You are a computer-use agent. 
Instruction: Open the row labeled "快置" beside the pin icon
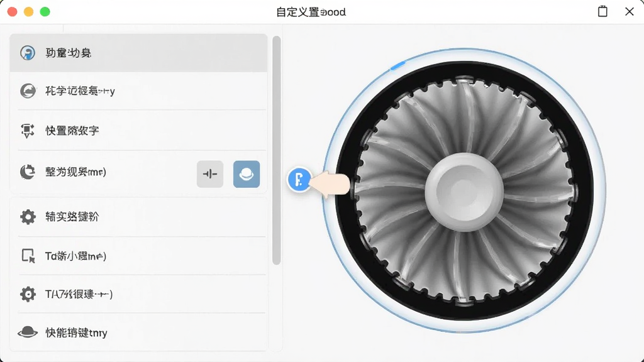[x=138, y=131]
